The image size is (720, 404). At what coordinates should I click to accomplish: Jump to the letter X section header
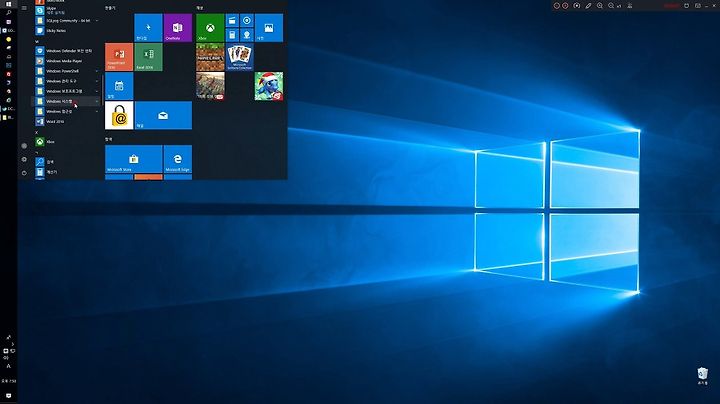point(37,132)
